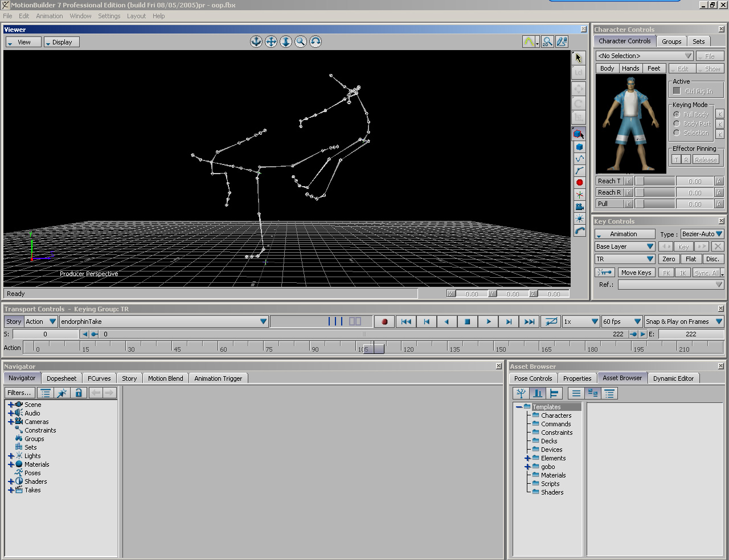Select the arrow Select tool

(x=579, y=58)
